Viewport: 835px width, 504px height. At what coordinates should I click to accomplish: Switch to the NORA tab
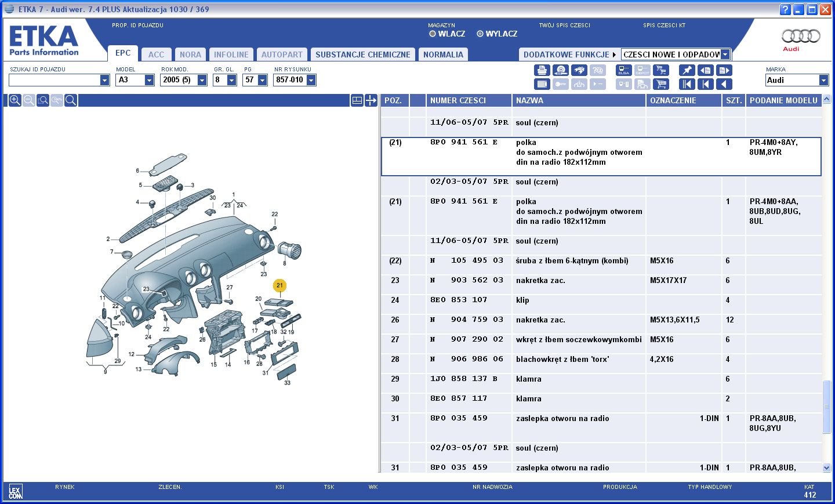[190, 55]
